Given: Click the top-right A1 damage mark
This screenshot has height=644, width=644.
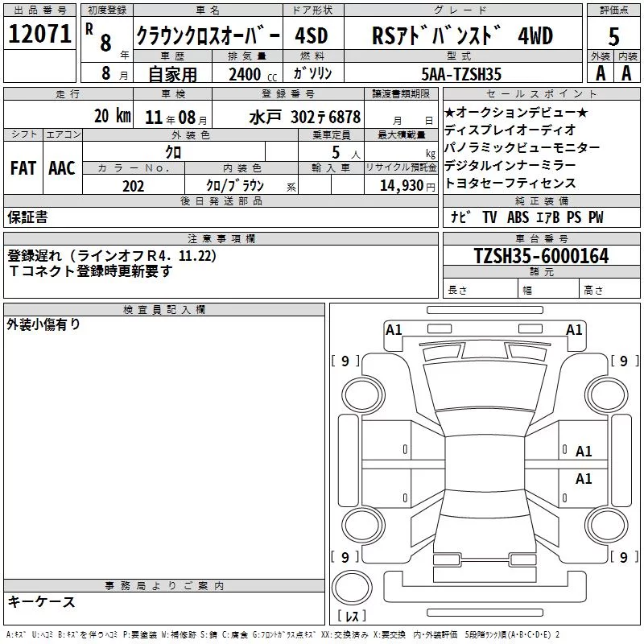Looking at the screenshot, I should [x=574, y=330].
